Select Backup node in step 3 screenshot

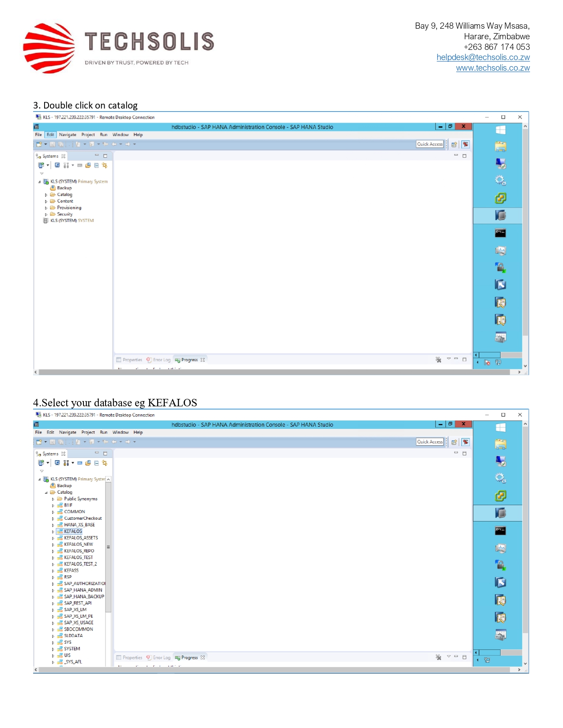(61, 188)
